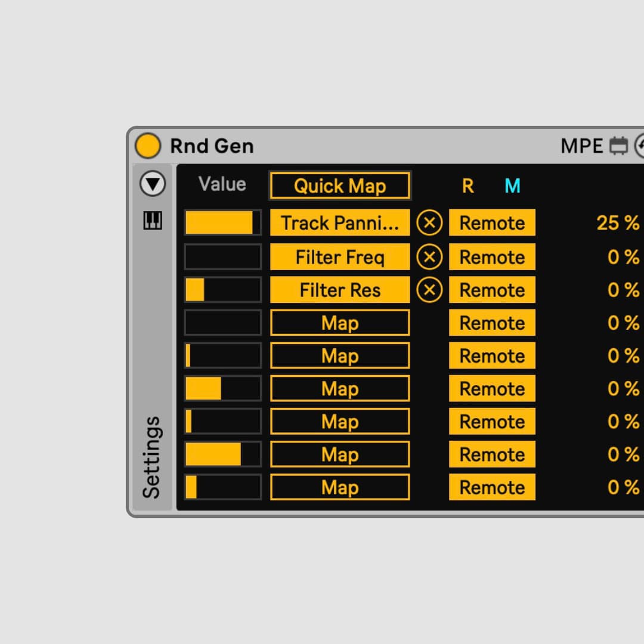644x644 pixels.
Task: Delete the Track Panning mapping via its X
Action: click(x=429, y=222)
